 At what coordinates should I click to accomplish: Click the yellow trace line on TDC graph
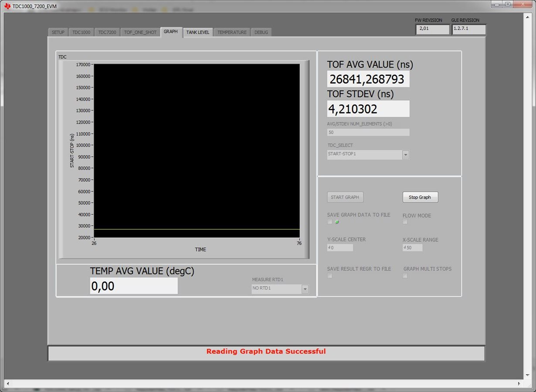[x=197, y=229]
